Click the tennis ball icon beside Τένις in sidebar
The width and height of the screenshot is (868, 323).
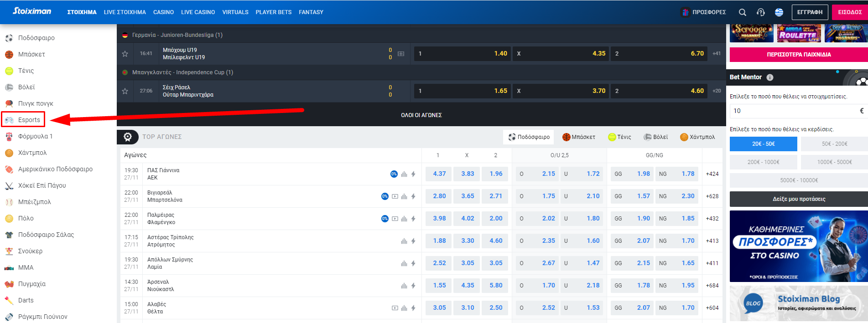pyautogui.click(x=9, y=71)
